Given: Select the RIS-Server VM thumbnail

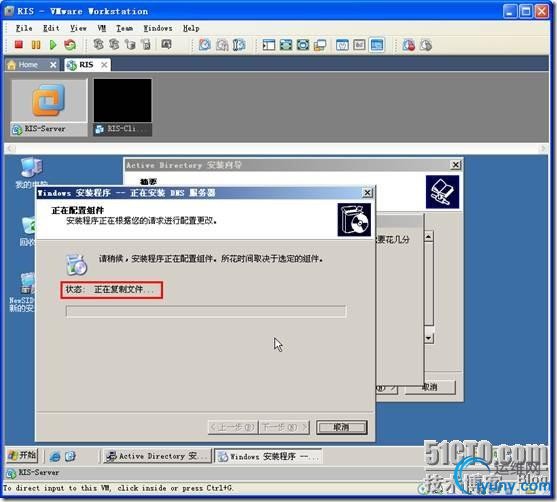Looking at the screenshot, I should click(x=49, y=107).
